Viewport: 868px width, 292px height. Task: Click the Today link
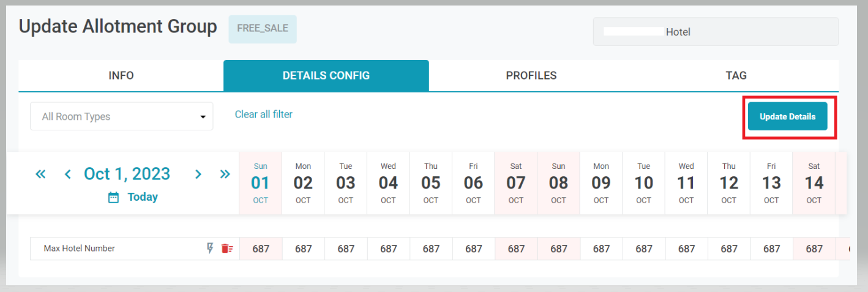pos(143,197)
